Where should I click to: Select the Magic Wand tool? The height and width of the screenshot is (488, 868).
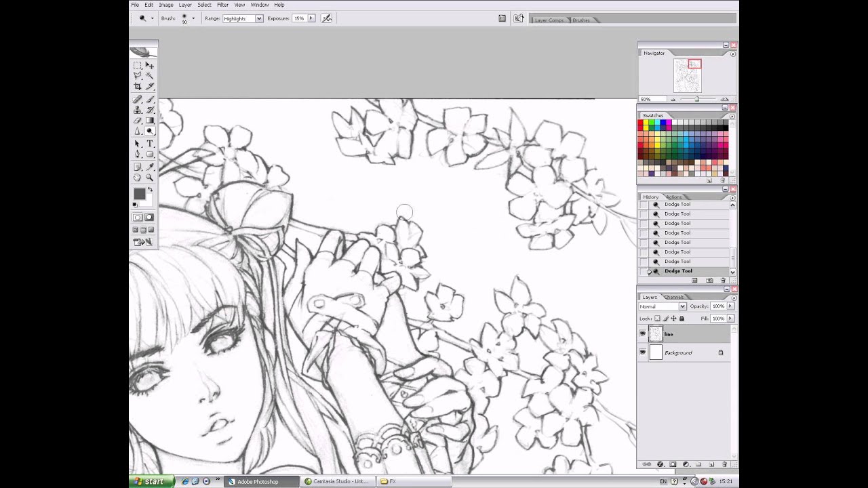point(150,76)
